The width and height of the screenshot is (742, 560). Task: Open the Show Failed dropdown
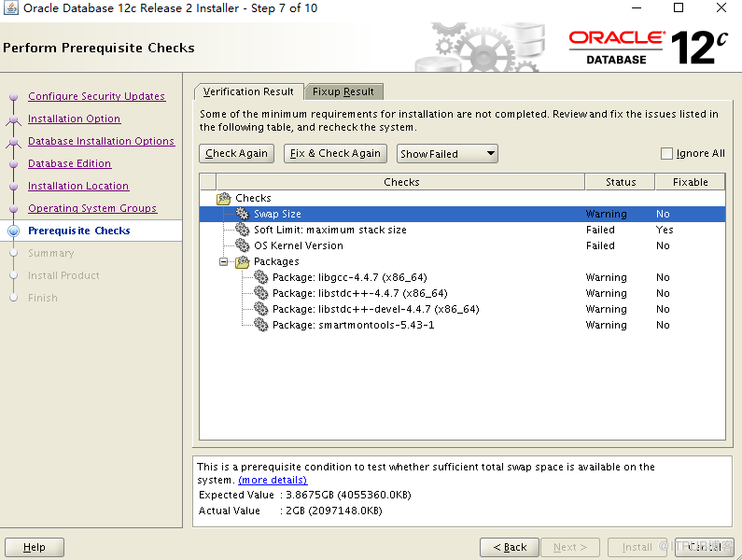click(x=447, y=154)
